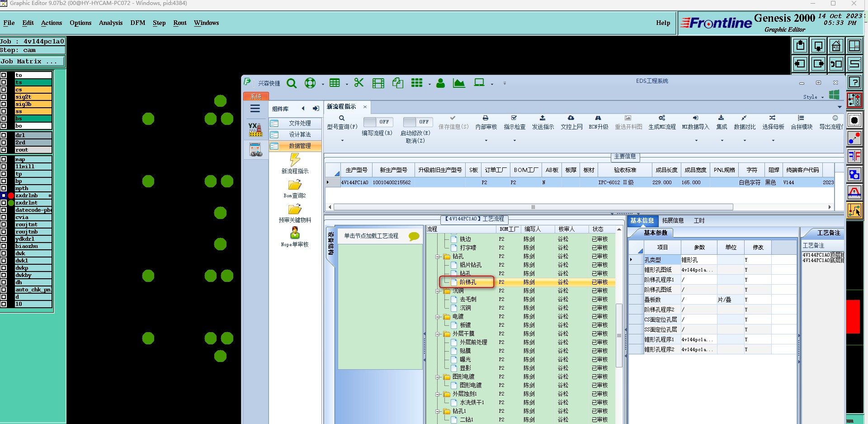Click the green user icon
The height and width of the screenshot is (424, 868).
point(440,83)
